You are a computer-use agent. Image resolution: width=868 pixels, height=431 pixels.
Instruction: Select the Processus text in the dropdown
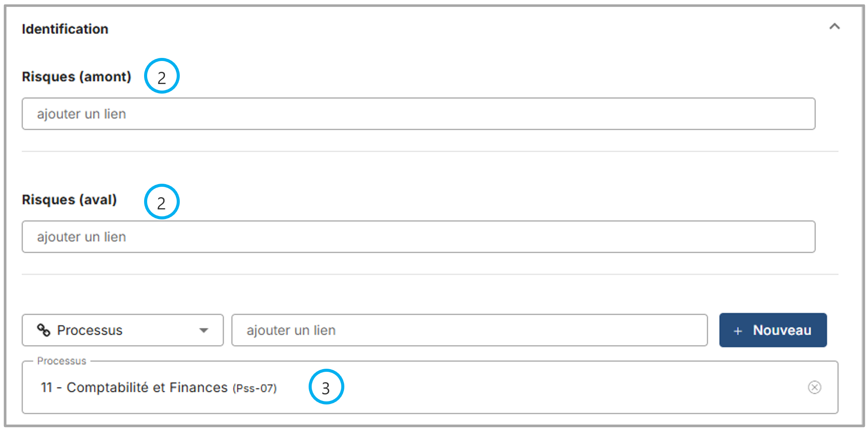pos(90,330)
